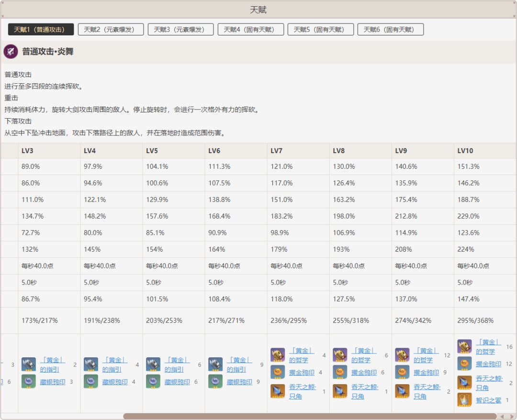Click the 藏银鸦印 icon in LV6 column
The height and width of the screenshot is (420, 517).
point(215,382)
